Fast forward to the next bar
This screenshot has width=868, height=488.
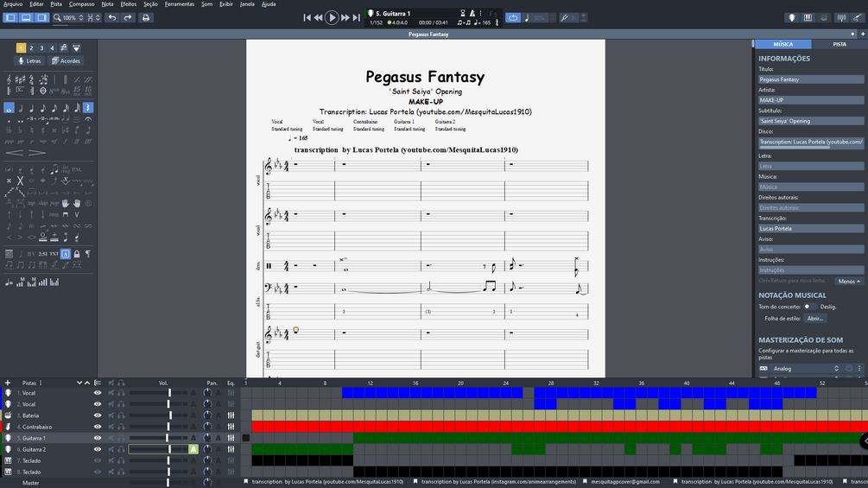pyautogui.click(x=345, y=17)
